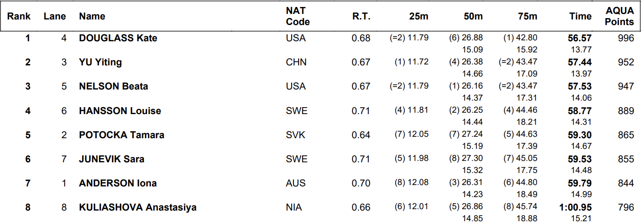
Task: Select swimmer name DOUGLASS Kate
Action: [x=118, y=38]
